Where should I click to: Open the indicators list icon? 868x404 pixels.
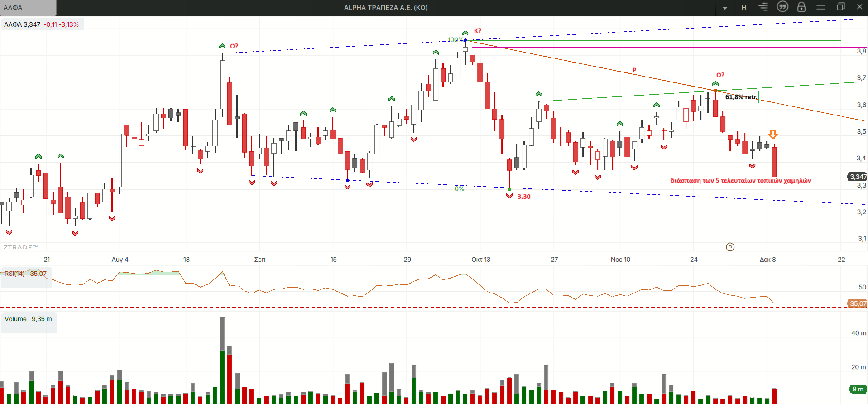point(763,7)
